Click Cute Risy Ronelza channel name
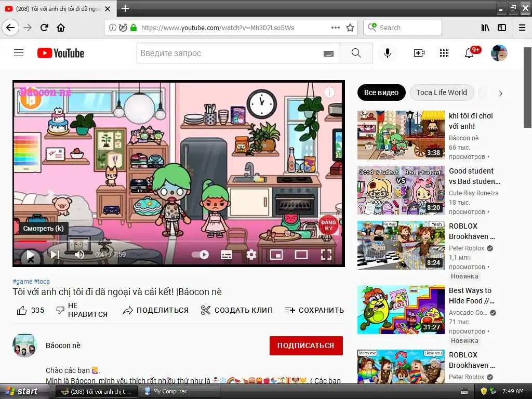This screenshot has width=532, height=399. (474, 193)
